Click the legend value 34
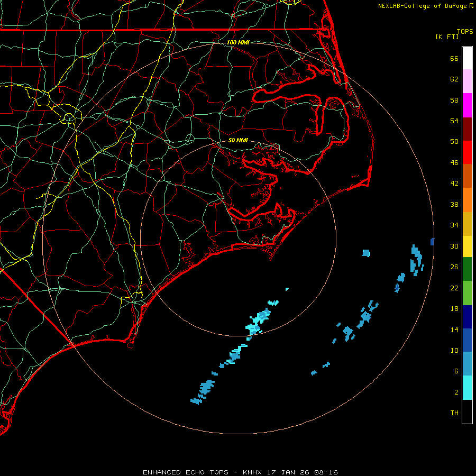 pyautogui.click(x=454, y=225)
